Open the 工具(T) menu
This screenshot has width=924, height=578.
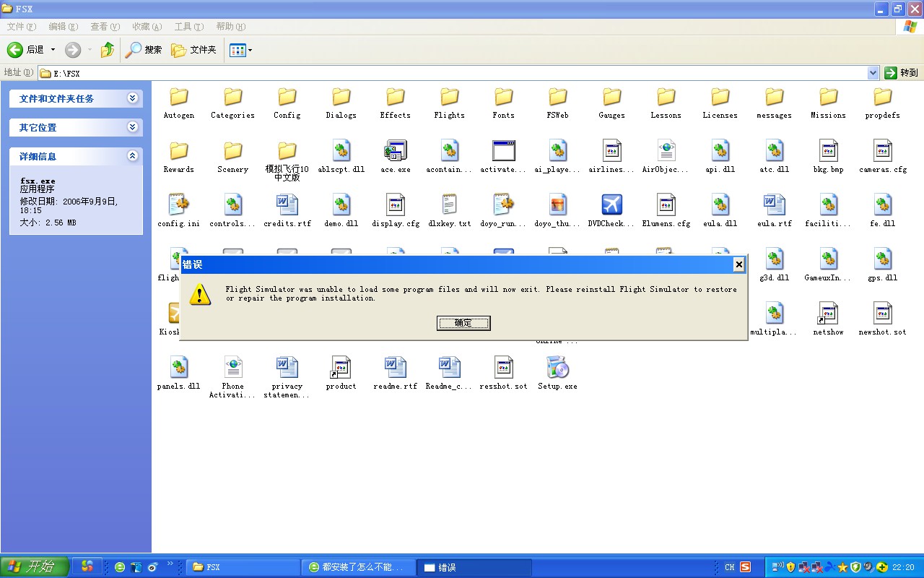188,27
